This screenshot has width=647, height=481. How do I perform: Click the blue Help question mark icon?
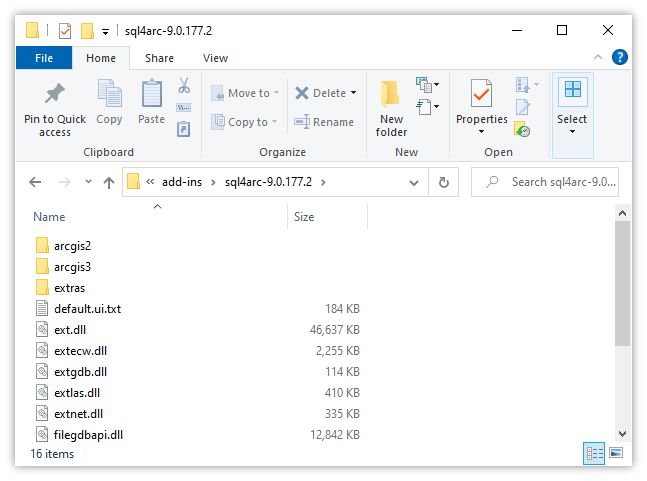click(x=619, y=57)
